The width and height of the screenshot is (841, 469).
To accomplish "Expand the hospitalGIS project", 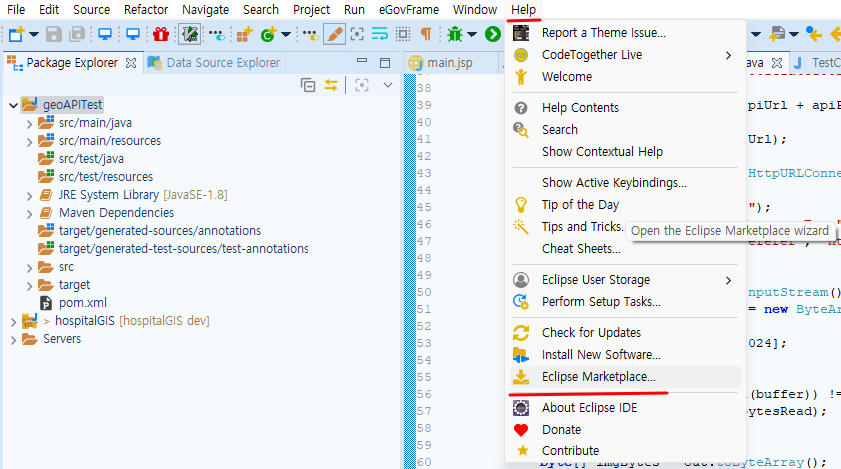I will click(13, 321).
